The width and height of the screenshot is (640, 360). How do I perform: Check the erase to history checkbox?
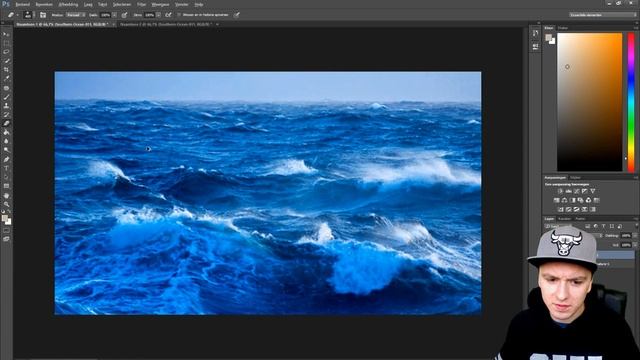[x=179, y=15]
